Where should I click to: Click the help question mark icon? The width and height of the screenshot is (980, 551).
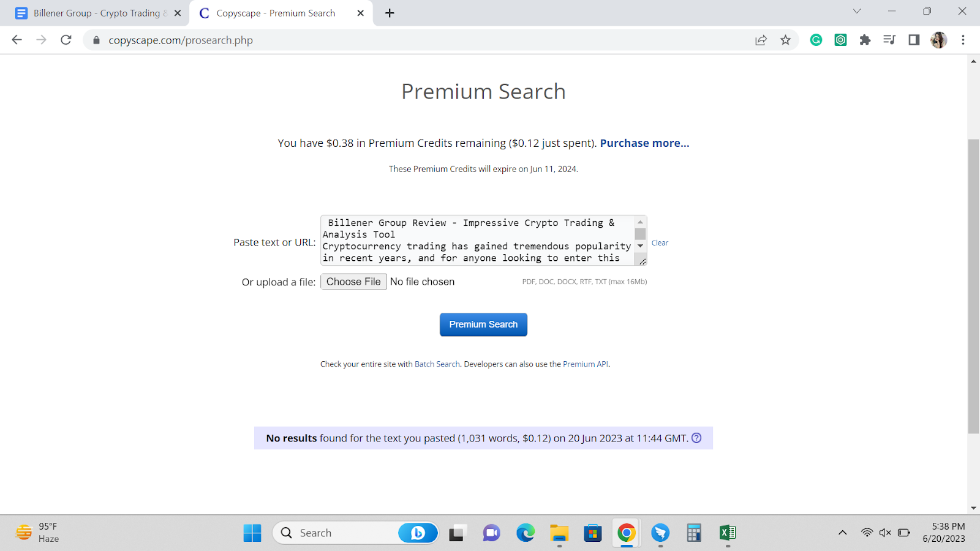click(x=696, y=438)
